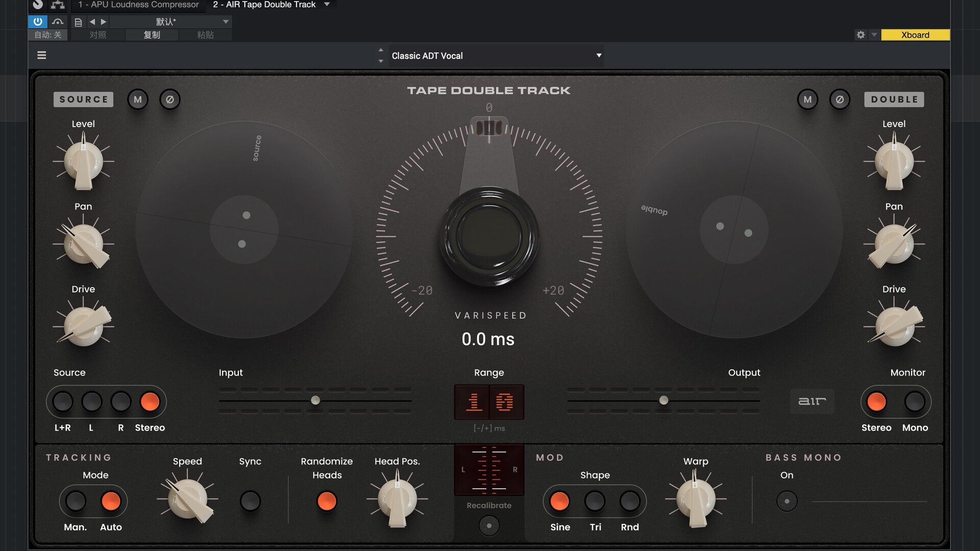Click the automation curve icon beside the power button

58,21
